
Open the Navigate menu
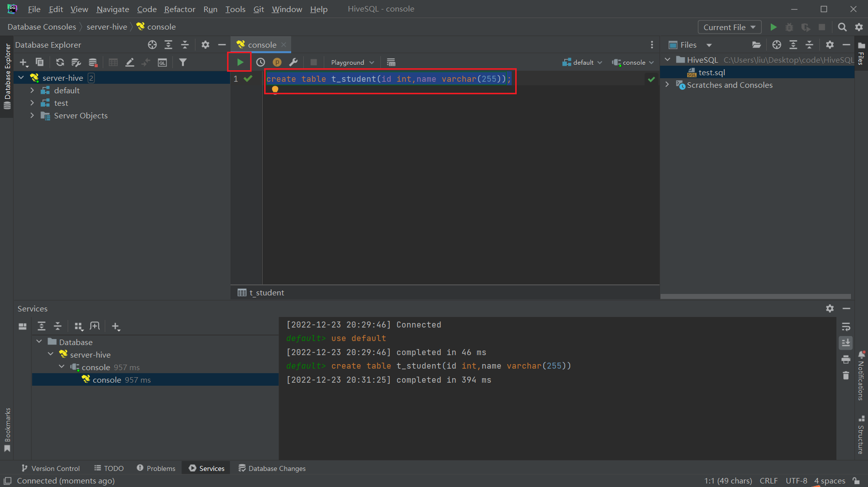point(113,9)
